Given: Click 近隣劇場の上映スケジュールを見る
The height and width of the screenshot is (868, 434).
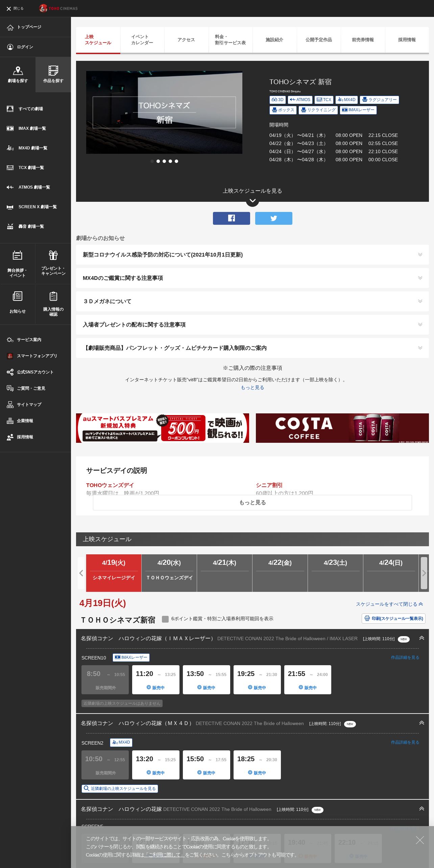Looking at the screenshot, I should [x=120, y=789].
